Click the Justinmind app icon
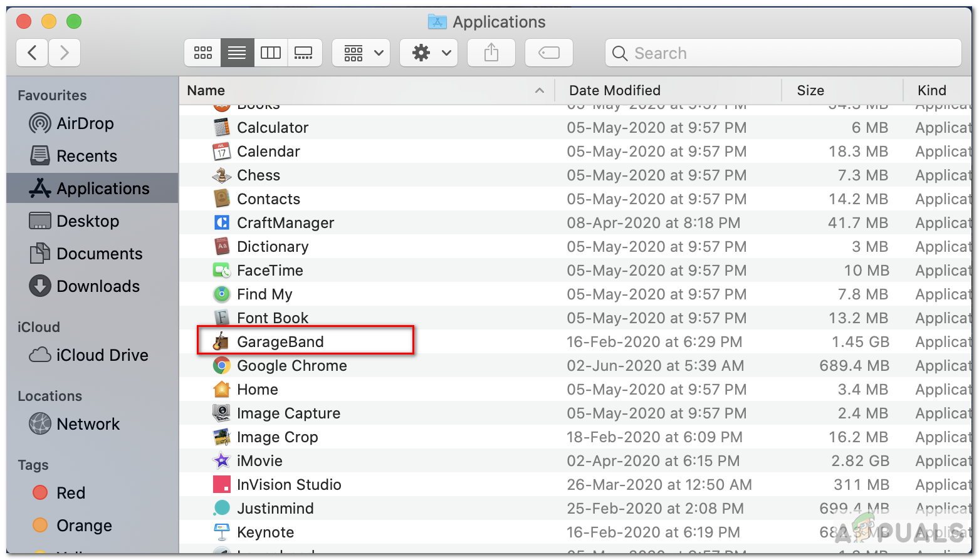 point(222,508)
